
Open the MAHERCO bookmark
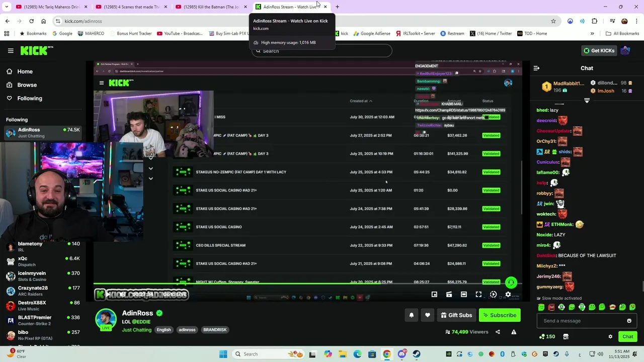[x=91, y=34]
